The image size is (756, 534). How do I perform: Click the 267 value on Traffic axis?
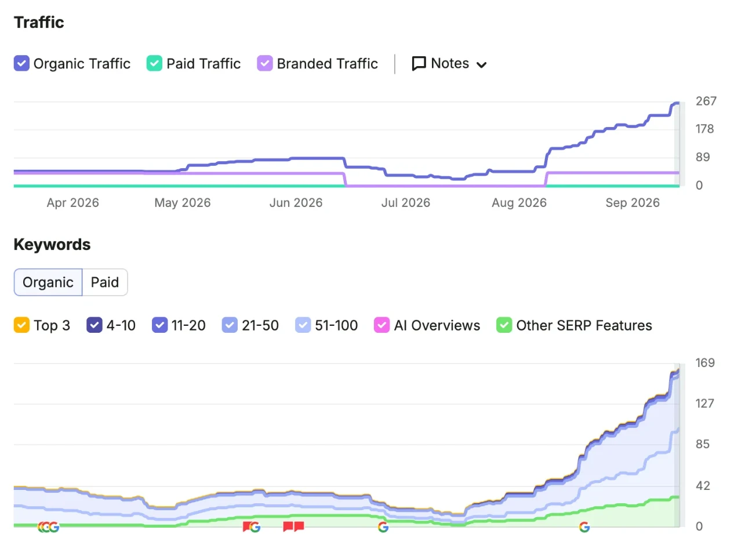click(x=706, y=101)
